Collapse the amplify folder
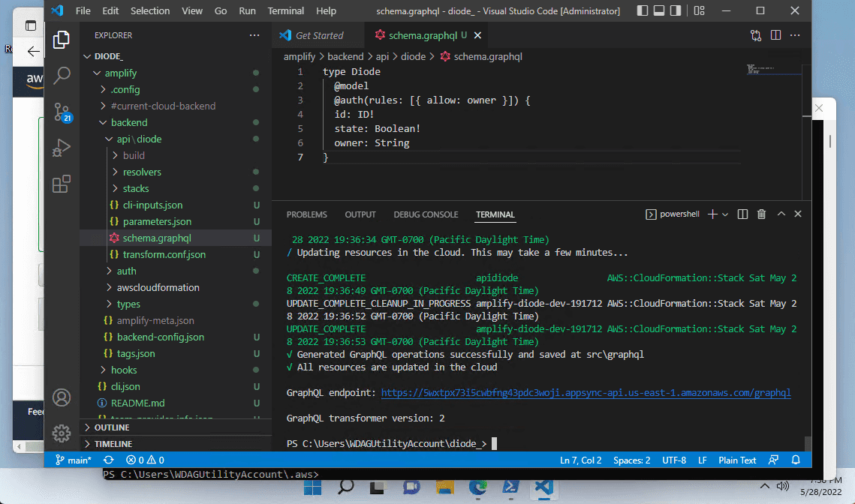The height and width of the screenshot is (504, 855). (x=176, y=73)
